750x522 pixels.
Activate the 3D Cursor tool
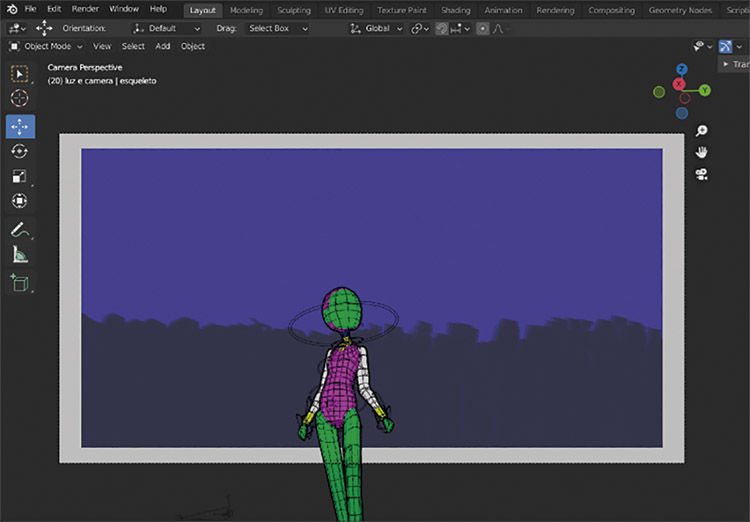20,99
